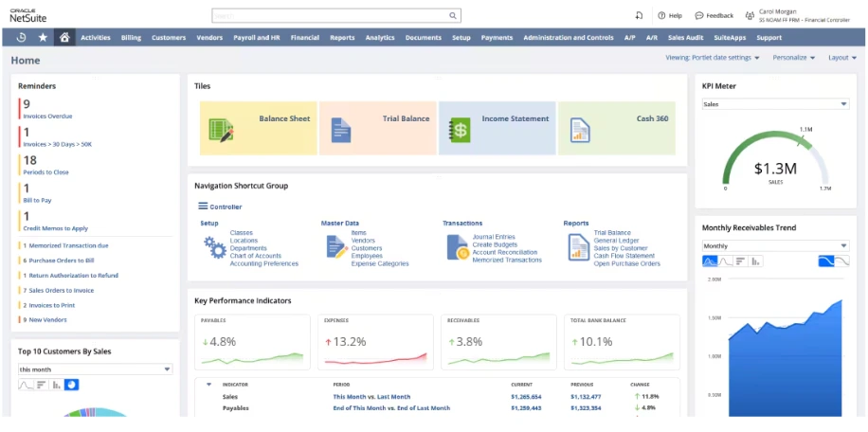The image size is (868, 432).
Task: Click the Trial Balance tile document icon
Action: pyautogui.click(x=341, y=131)
